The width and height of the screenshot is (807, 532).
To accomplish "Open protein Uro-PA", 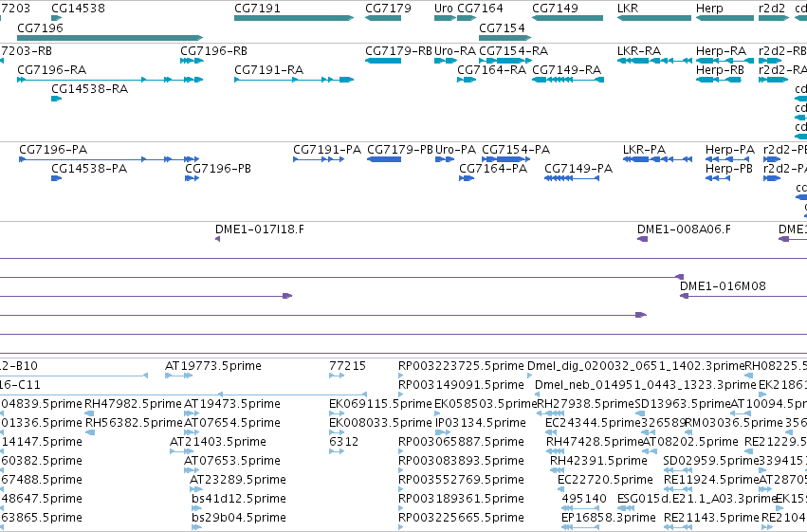I will point(455,150).
